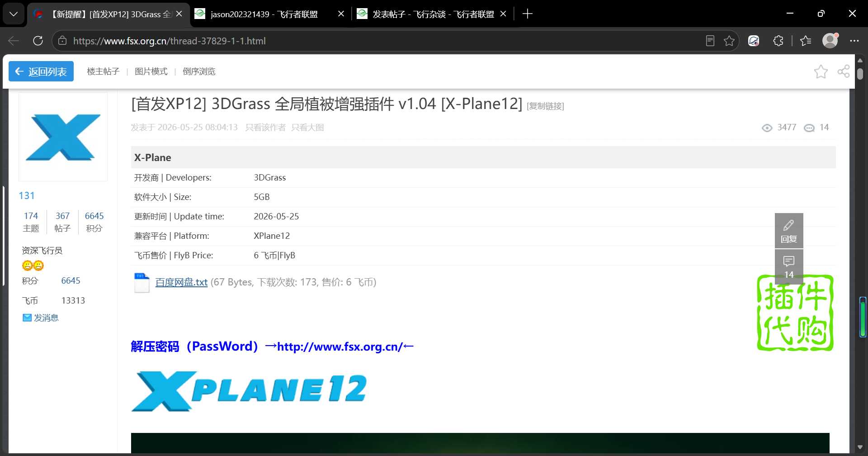Click the txt file icon beside attachment
868x456 pixels.
(142, 283)
